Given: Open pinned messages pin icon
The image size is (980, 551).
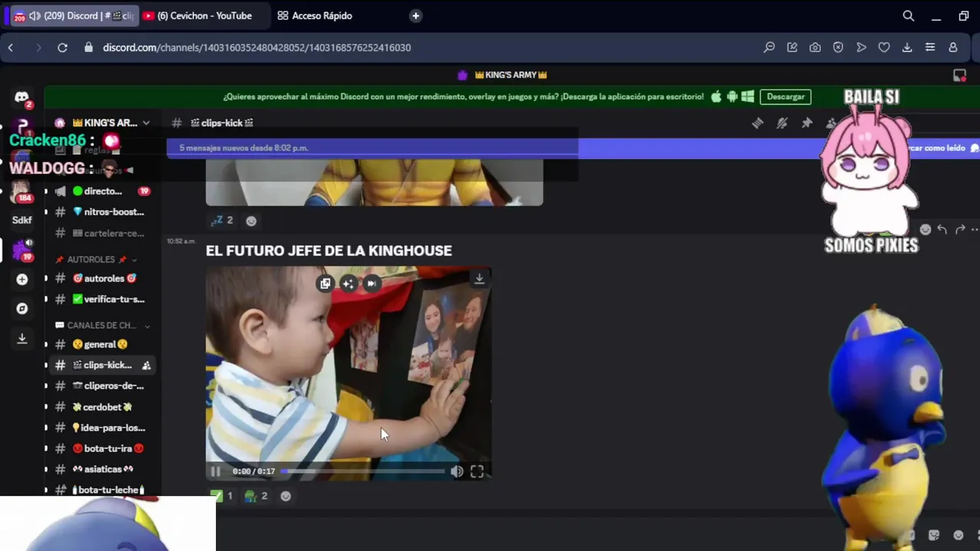Looking at the screenshot, I should [x=806, y=122].
